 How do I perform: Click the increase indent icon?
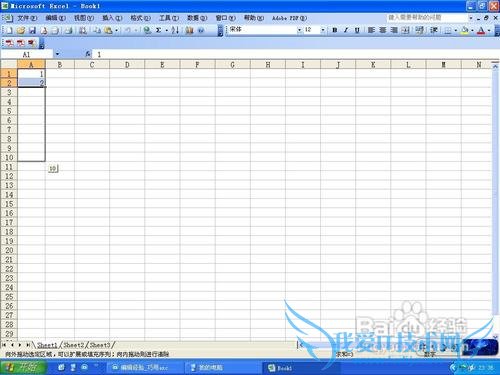[x=434, y=30]
